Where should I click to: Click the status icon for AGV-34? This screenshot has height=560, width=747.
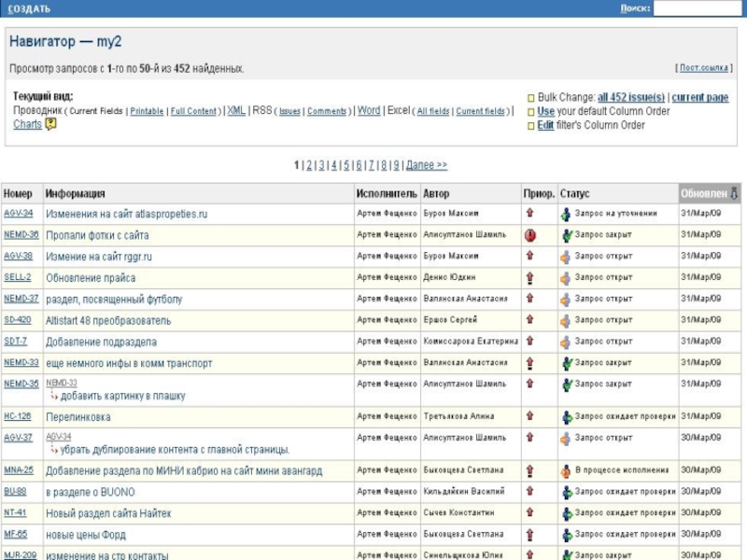pos(566,215)
